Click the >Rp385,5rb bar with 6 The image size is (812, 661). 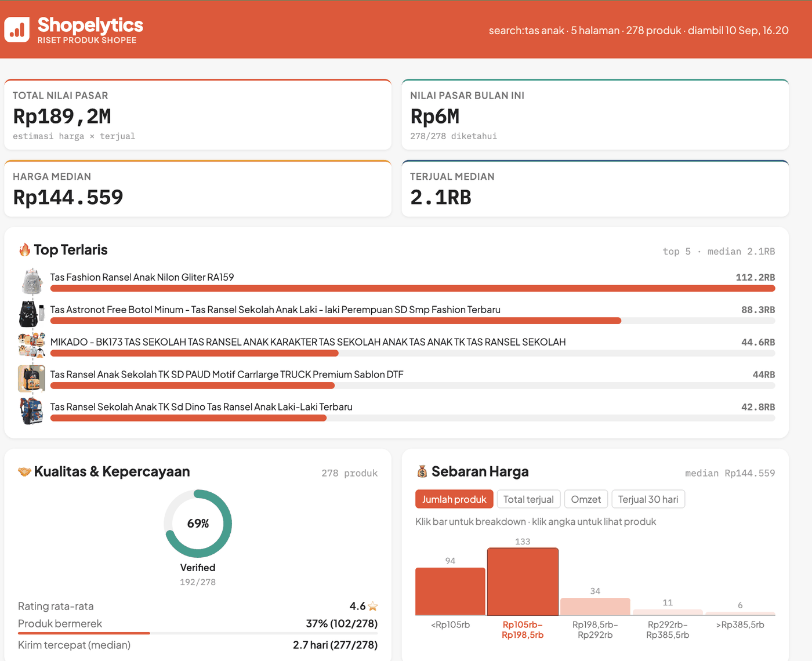pos(740,613)
